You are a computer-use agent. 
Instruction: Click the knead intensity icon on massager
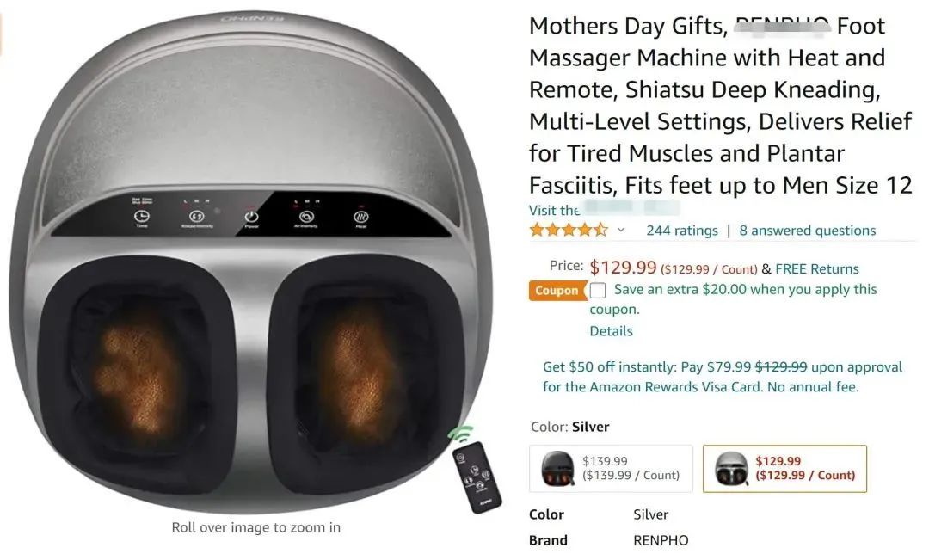click(197, 216)
